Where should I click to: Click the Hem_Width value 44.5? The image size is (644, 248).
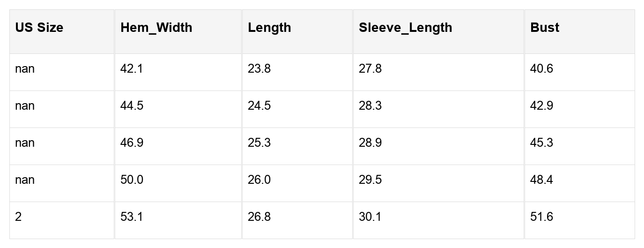[x=132, y=106]
